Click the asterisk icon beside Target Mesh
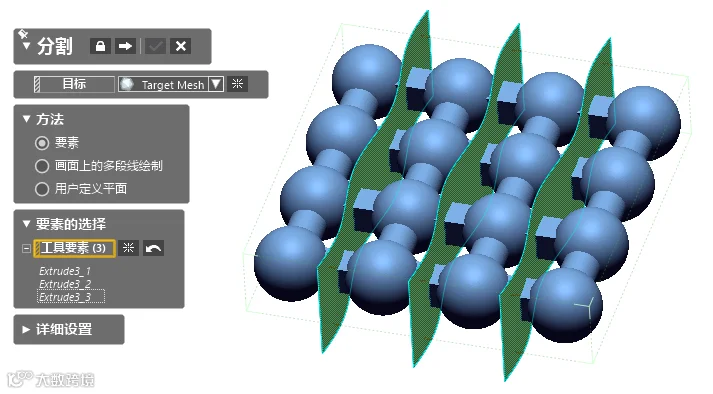The height and width of the screenshot is (394, 713). click(237, 84)
